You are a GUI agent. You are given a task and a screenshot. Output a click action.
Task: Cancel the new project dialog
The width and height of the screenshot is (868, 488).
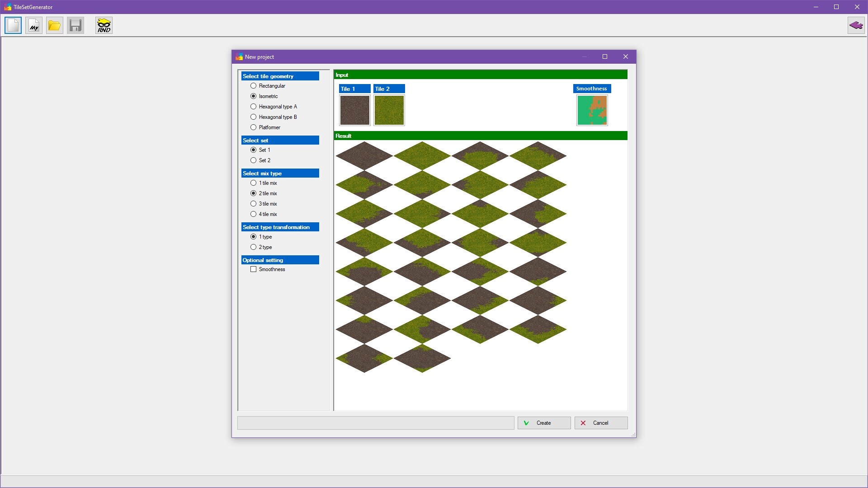tap(600, 423)
